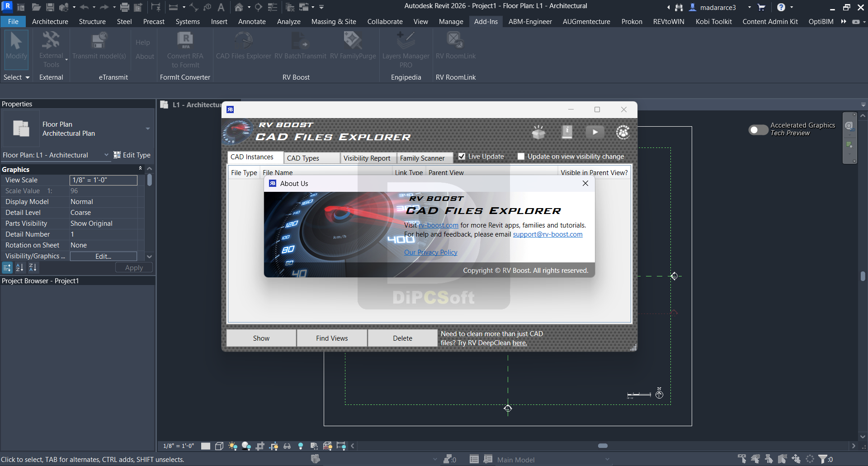The height and width of the screenshot is (466, 868).
Task: Click Crop View icon in view control bar
Action: [260, 446]
